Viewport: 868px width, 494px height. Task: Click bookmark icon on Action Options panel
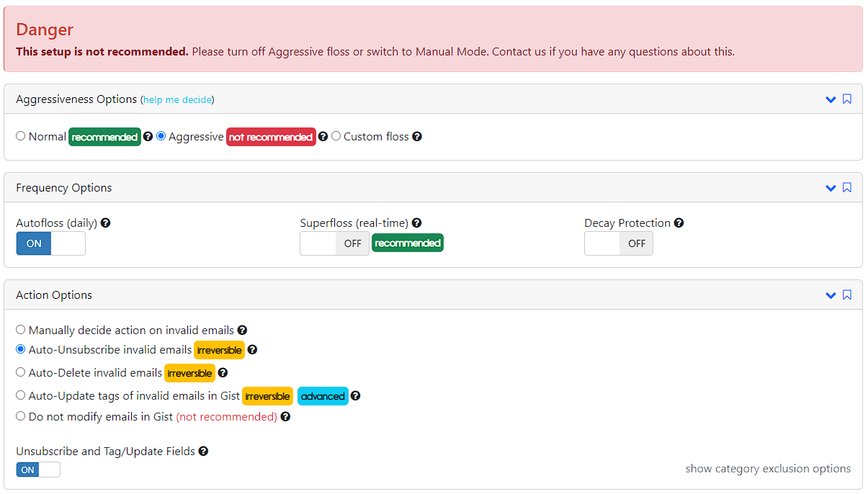click(847, 295)
